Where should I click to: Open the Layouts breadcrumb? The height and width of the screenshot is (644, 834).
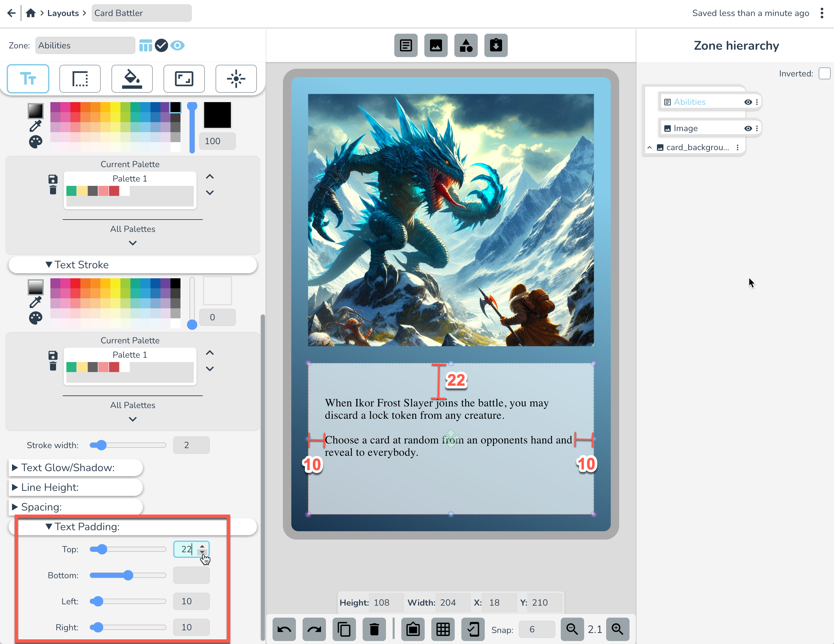(x=63, y=13)
